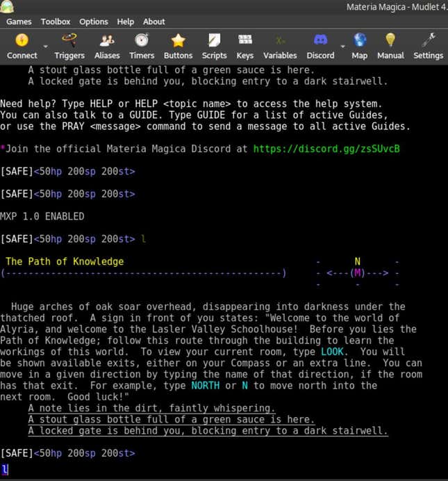Open the Aliases editor

[x=107, y=47]
